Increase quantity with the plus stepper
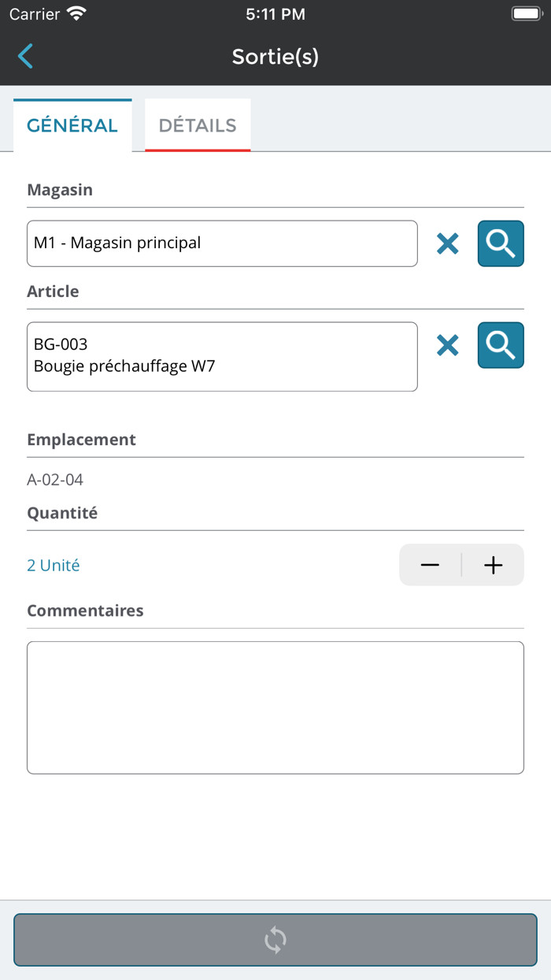This screenshot has width=551, height=980. 493,565
